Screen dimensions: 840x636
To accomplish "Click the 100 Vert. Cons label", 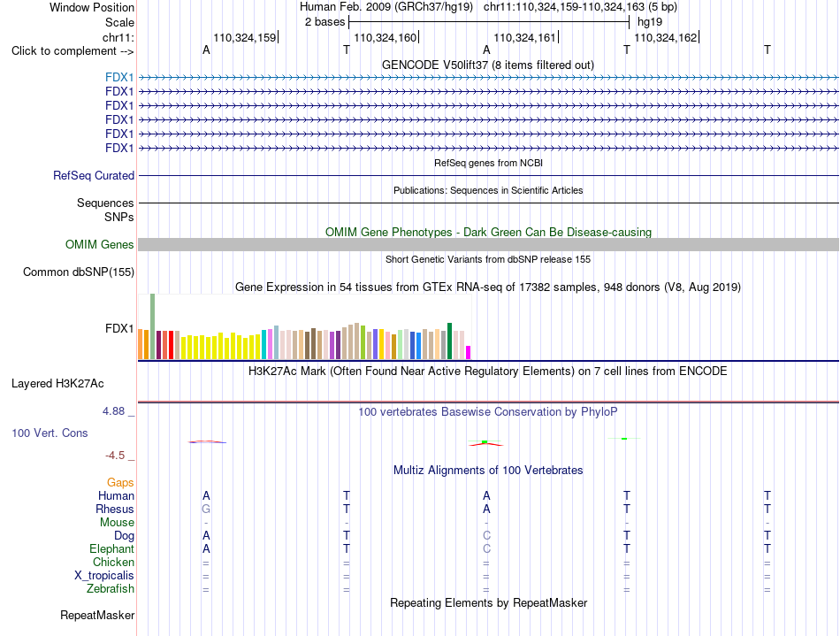I will point(50,433).
